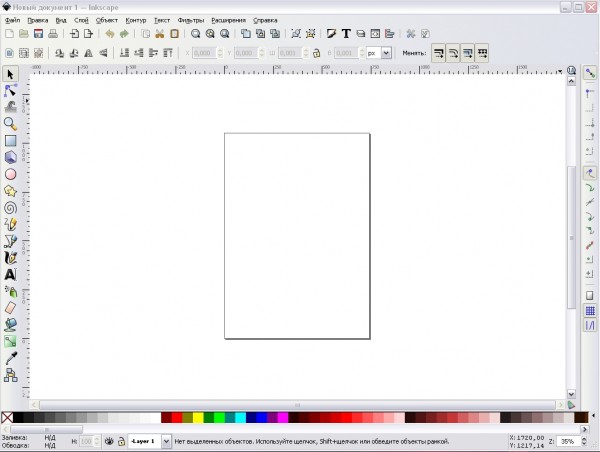Select the Spiral tool
Screen dimensions: 600x452
[10, 208]
